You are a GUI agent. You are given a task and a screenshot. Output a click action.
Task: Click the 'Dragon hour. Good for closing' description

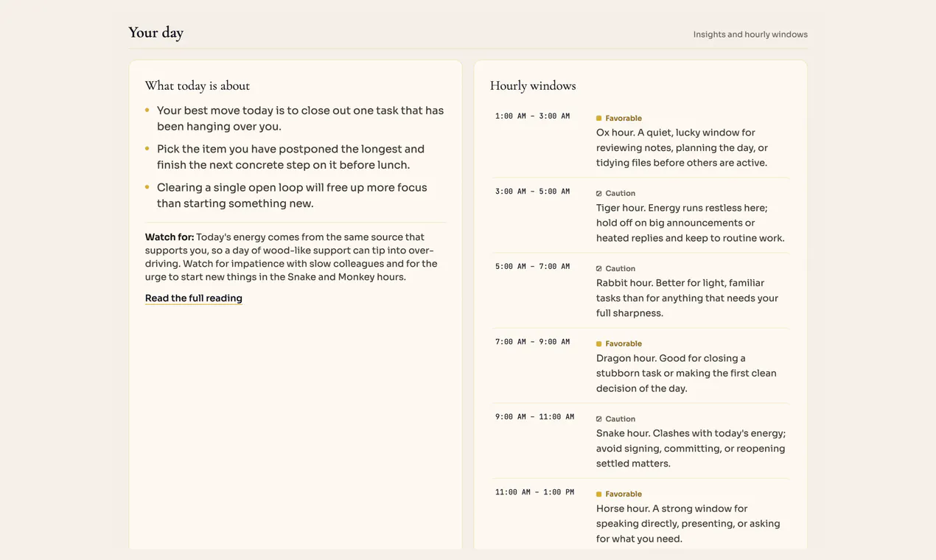[x=686, y=374]
